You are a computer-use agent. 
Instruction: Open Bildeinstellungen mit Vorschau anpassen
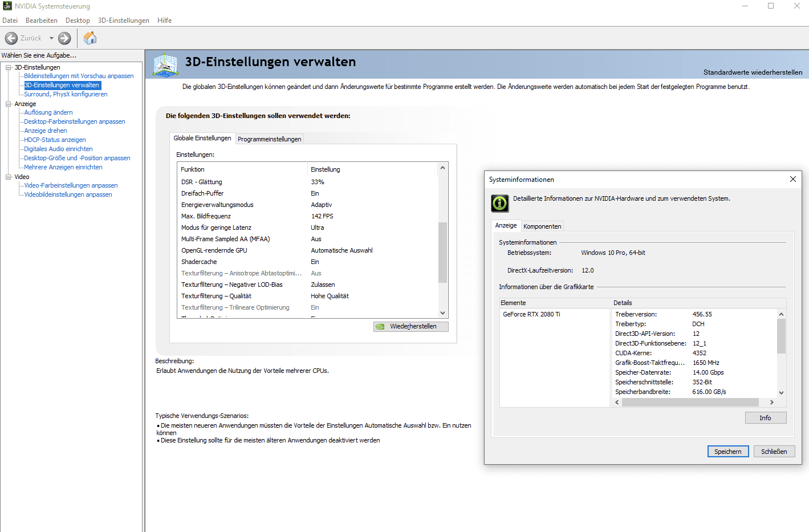pyautogui.click(x=79, y=76)
